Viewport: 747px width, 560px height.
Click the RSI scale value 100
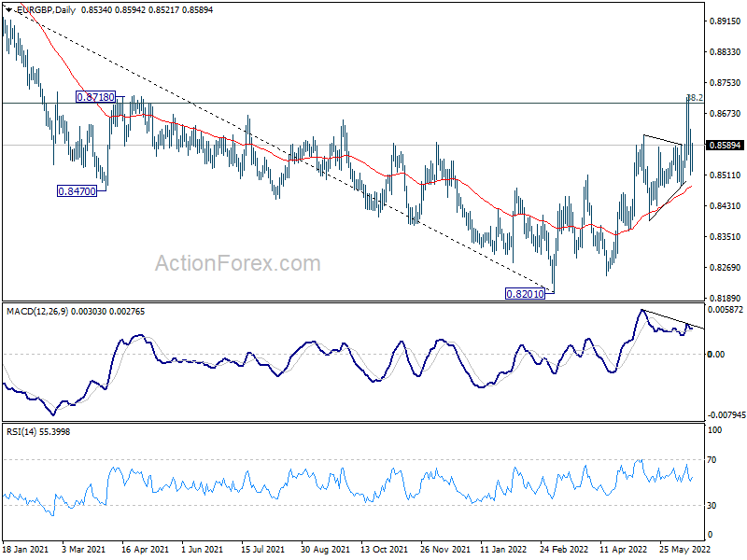click(x=715, y=430)
